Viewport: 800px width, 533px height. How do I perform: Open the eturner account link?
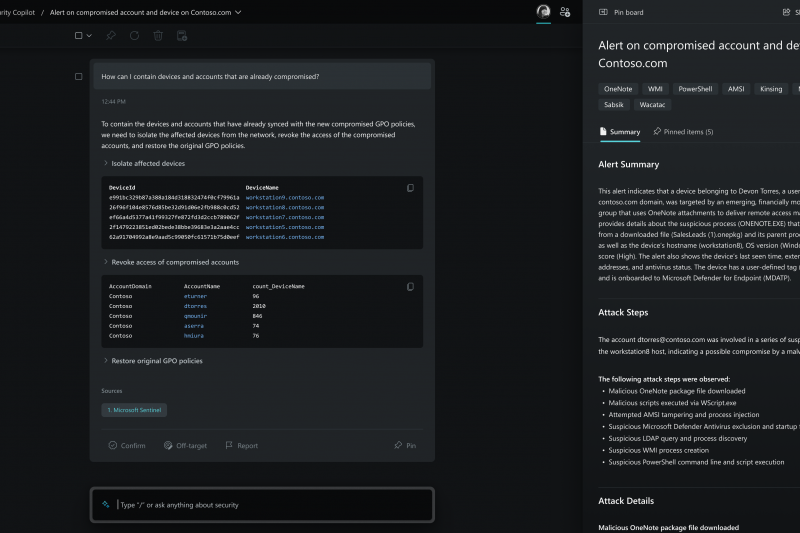[x=195, y=296]
